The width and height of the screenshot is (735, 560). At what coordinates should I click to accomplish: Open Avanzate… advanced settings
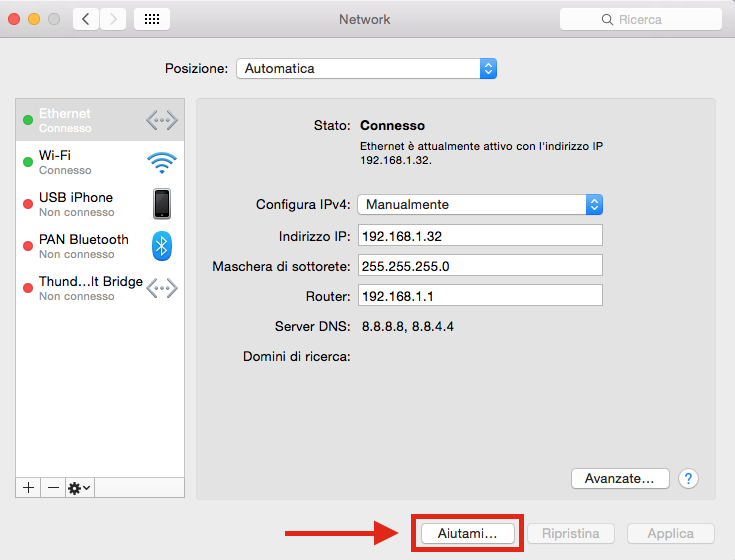coord(620,478)
